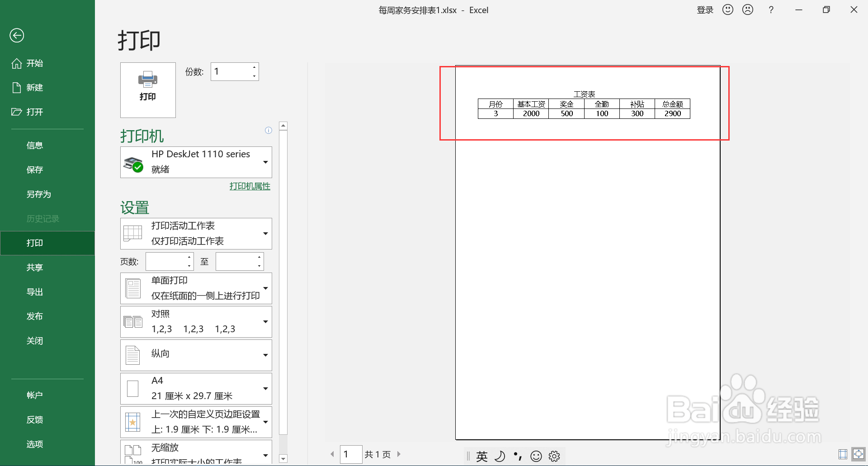Click the 基本工资 header in the preview
This screenshot has height=466, width=868.
531,104
